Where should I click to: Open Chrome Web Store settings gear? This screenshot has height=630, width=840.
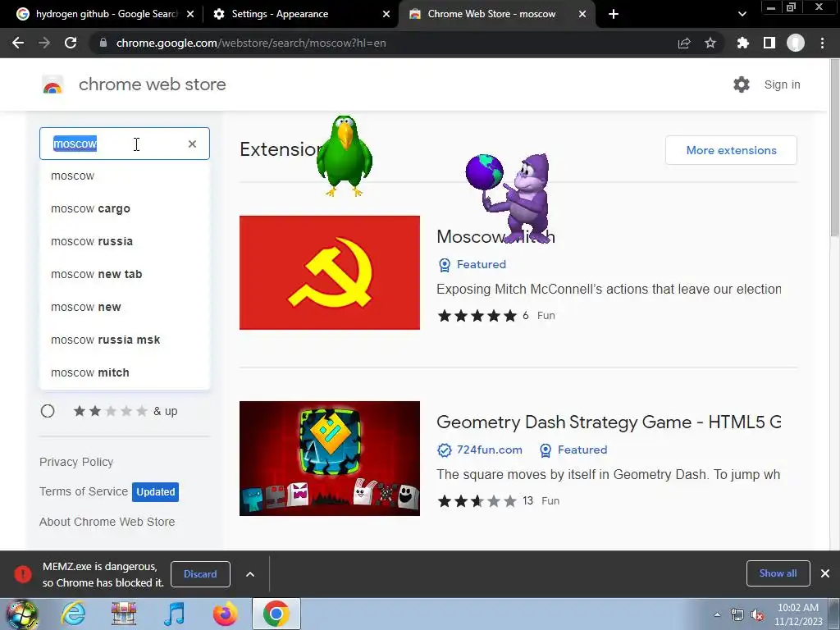[742, 84]
